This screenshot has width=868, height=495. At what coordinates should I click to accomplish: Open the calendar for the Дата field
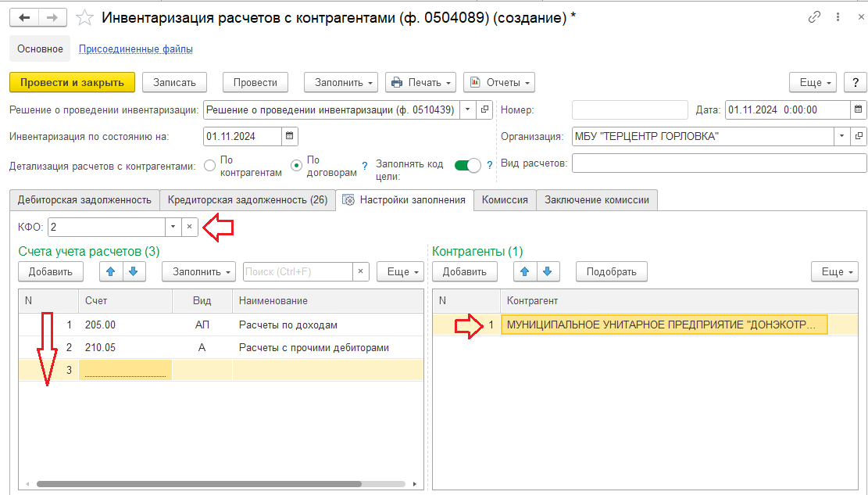(858, 109)
